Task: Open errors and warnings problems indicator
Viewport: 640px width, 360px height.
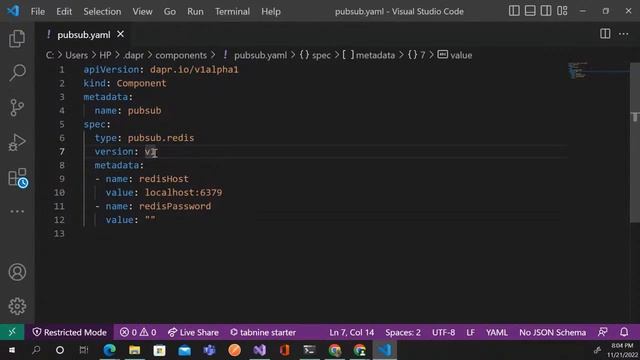Action: coord(138,332)
